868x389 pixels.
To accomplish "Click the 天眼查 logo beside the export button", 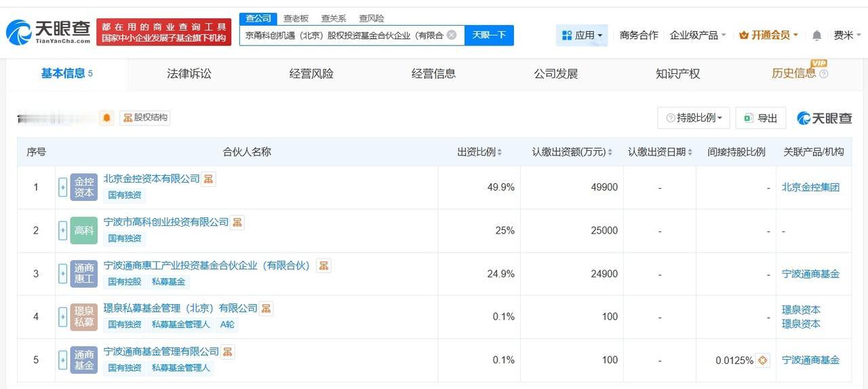I will (x=825, y=118).
